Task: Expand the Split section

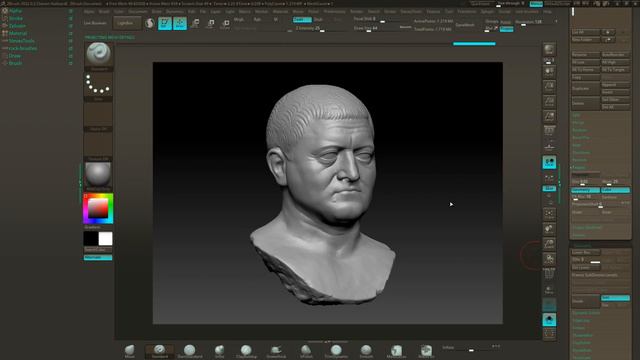Action: coord(576,116)
